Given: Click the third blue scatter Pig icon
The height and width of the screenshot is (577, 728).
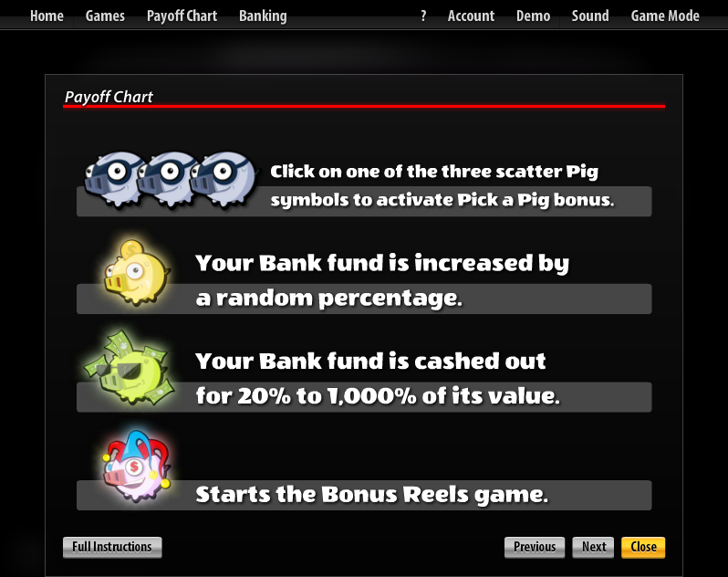Looking at the screenshot, I should tap(223, 178).
